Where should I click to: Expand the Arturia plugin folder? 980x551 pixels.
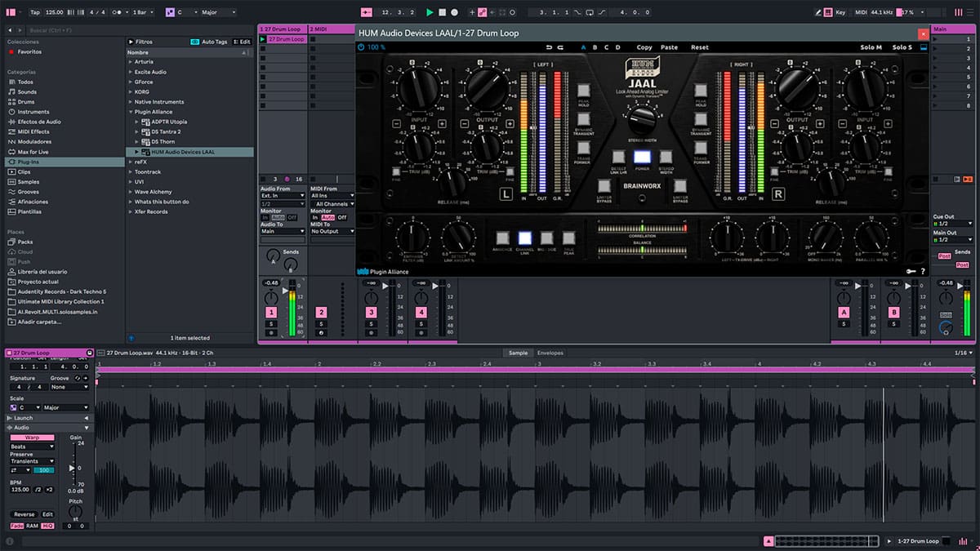(x=131, y=61)
